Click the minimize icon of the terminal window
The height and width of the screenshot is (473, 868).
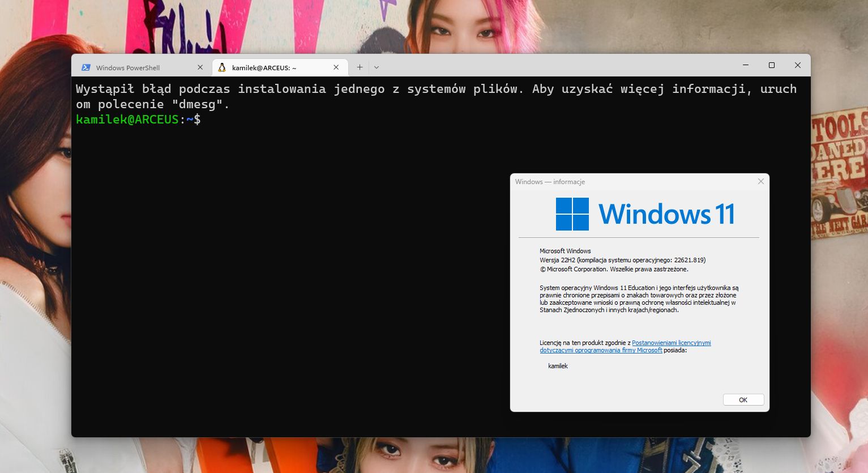pyautogui.click(x=745, y=65)
